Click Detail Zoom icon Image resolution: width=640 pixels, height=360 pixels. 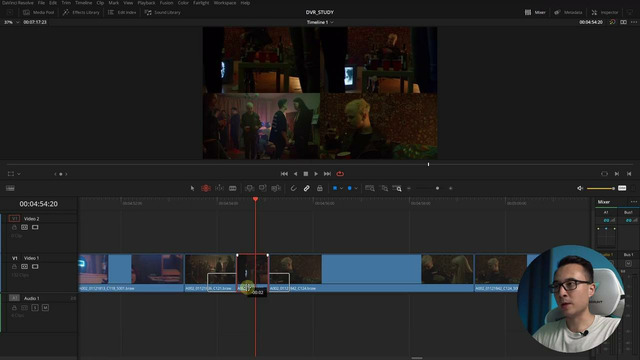pyautogui.click(x=384, y=188)
